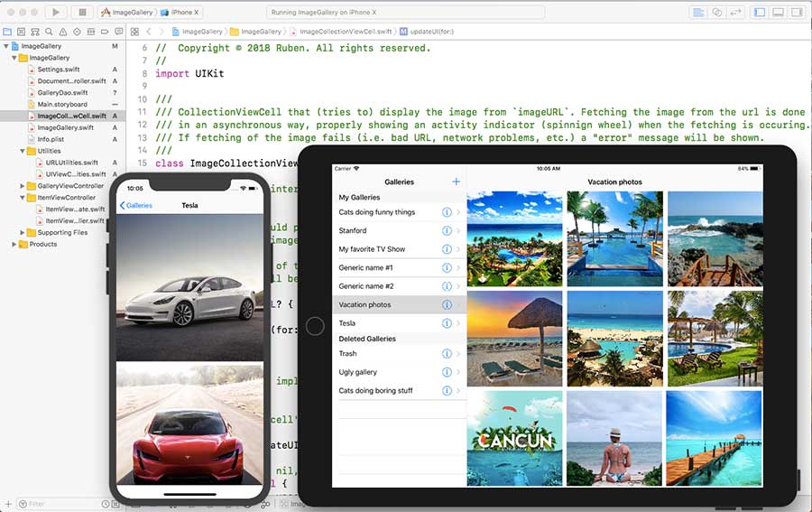Add a gallery with iPad plus button

(456, 182)
